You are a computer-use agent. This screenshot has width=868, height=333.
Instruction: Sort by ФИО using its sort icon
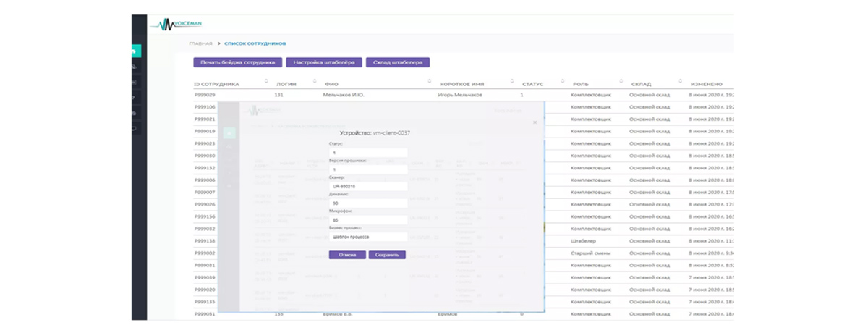[x=429, y=82]
